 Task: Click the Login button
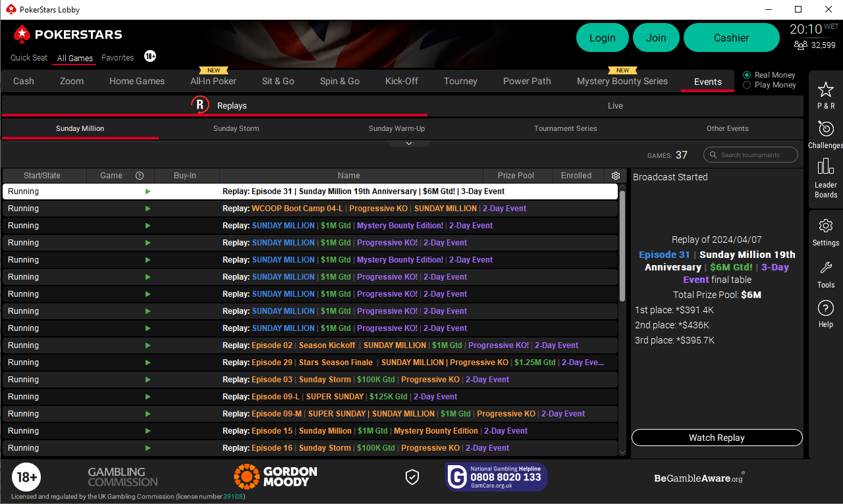tap(603, 38)
